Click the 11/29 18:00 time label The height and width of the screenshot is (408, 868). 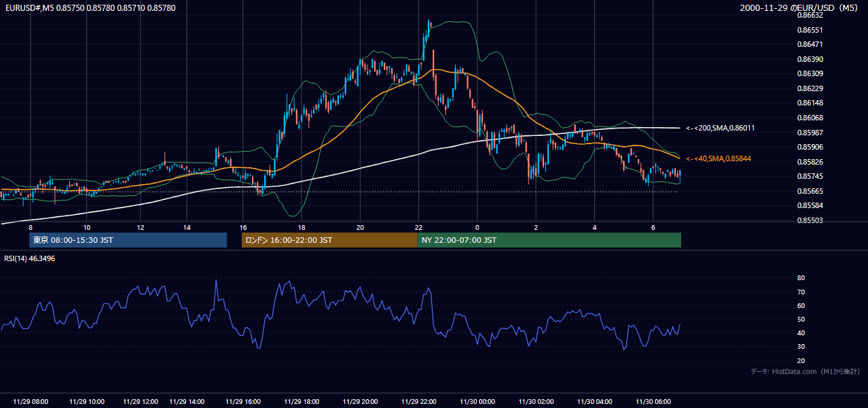(x=302, y=402)
